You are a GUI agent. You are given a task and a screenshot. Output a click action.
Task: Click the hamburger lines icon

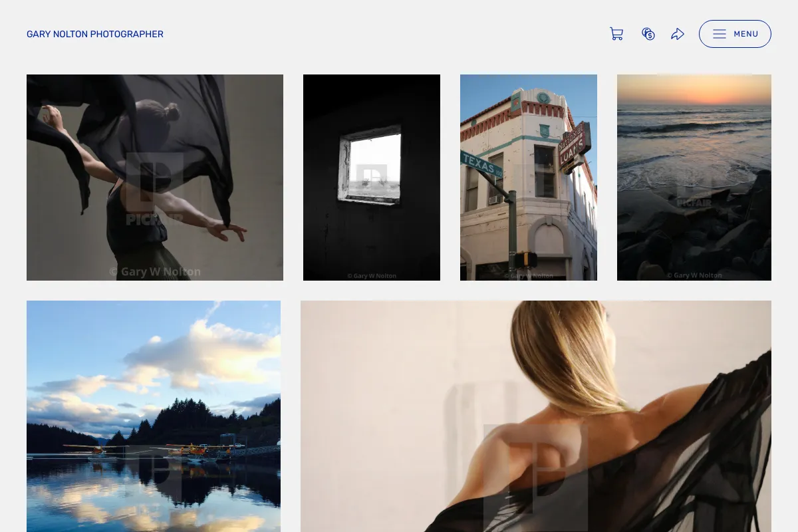pyautogui.click(x=720, y=34)
